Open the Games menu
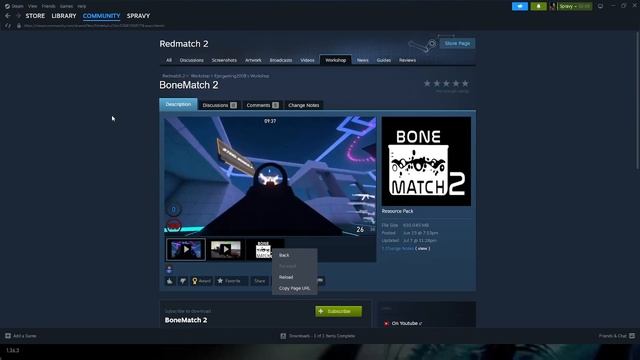 [x=66, y=6]
